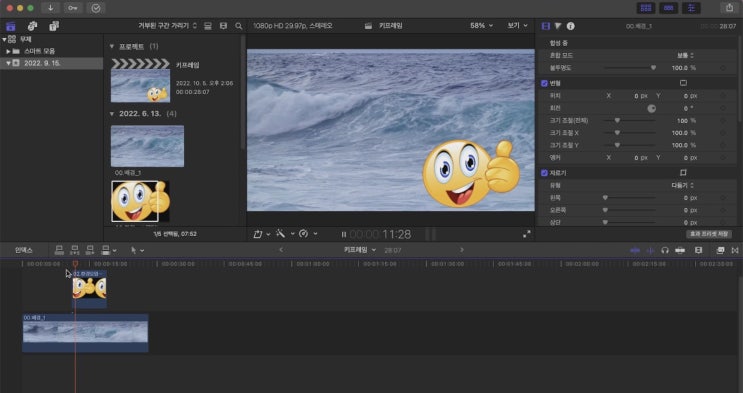Open the 혼합 모드 blend mode dropdown
The width and height of the screenshot is (743, 393).
click(x=685, y=55)
